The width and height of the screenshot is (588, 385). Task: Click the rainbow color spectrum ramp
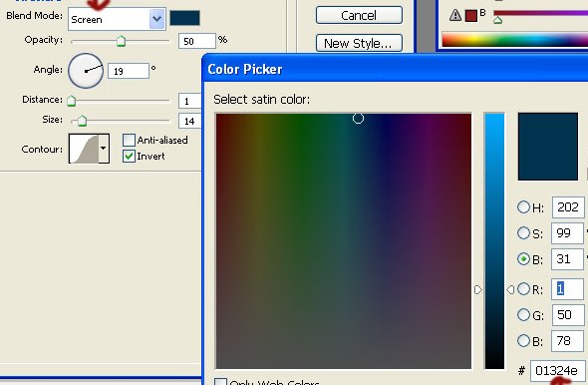515,40
